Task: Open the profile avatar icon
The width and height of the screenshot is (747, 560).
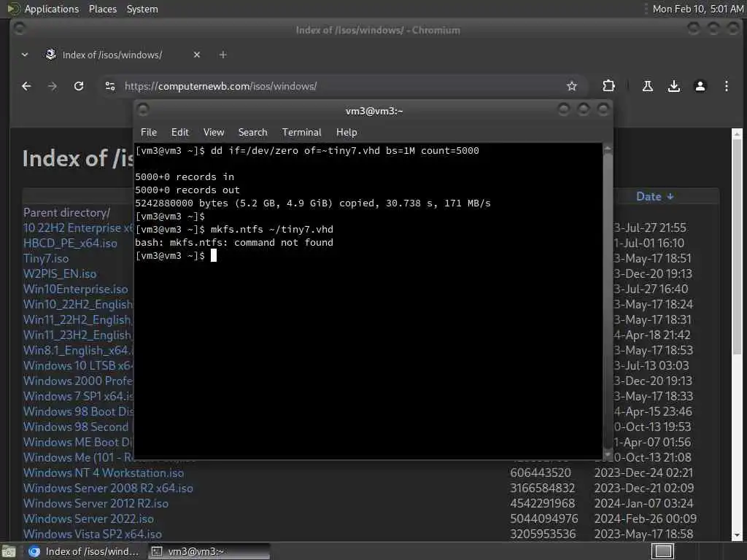Action: coord(700,86)
